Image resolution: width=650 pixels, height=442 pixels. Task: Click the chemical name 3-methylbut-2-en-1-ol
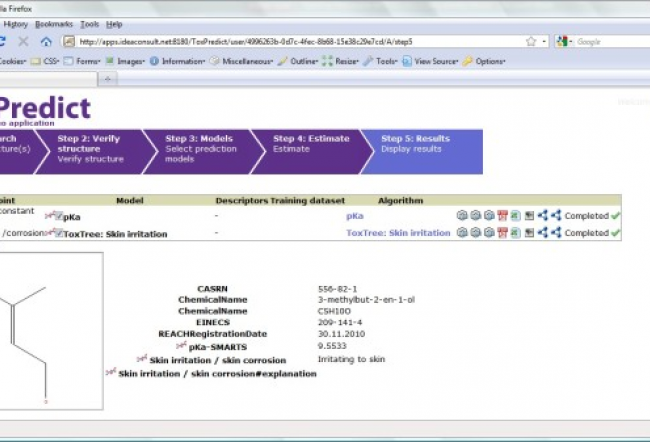coord(366,299)
